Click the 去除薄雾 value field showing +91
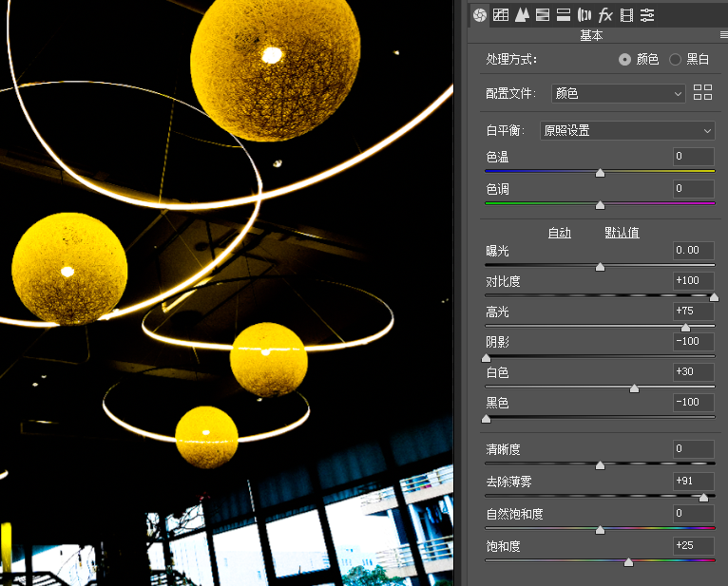Screen dimensions: 728x586 pos(693,482)
